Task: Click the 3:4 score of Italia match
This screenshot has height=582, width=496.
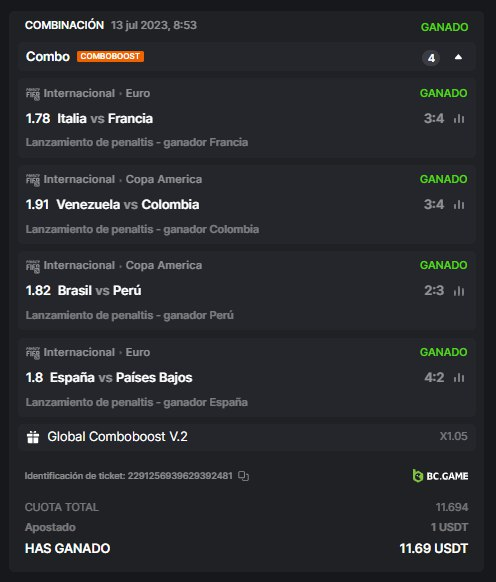Action: point(434,119)
